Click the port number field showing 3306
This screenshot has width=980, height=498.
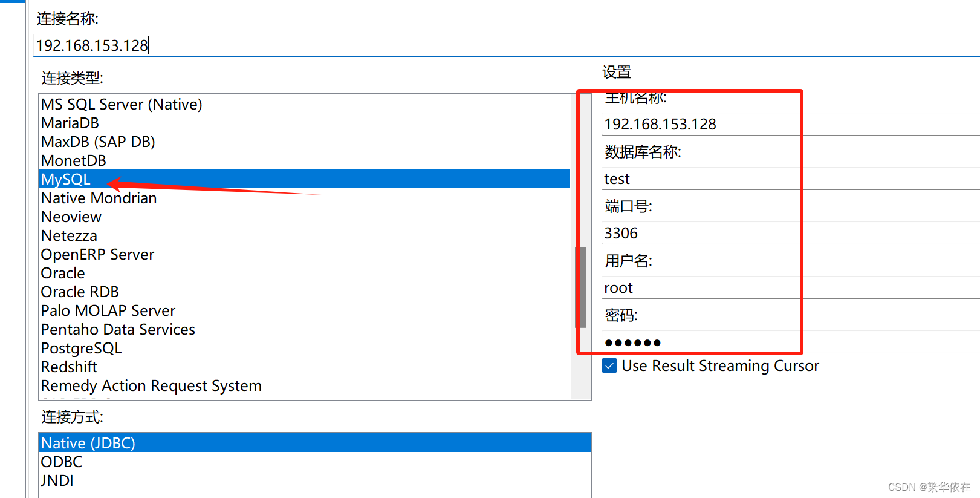coord(791,233)
